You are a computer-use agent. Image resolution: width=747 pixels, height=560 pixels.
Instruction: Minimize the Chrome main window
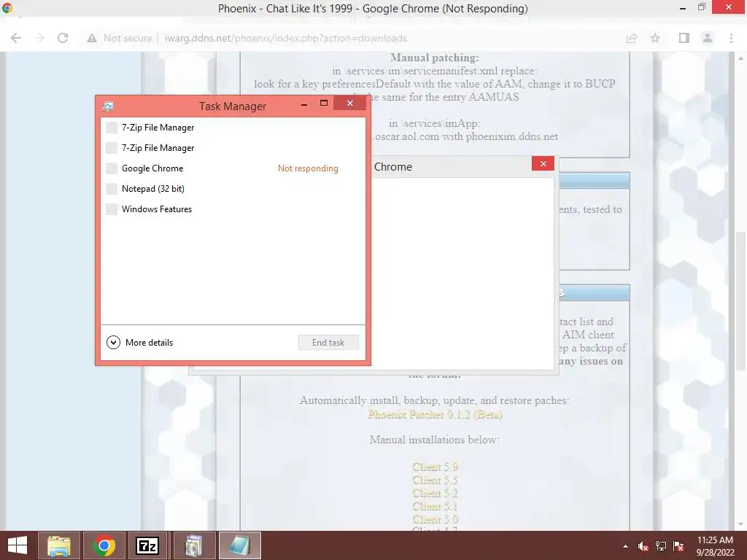(683, 8)
